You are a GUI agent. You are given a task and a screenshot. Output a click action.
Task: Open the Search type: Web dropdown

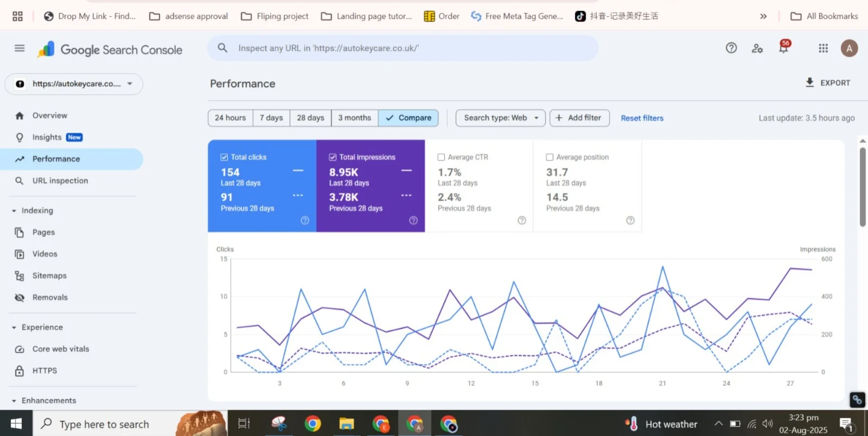click(500, 118)
